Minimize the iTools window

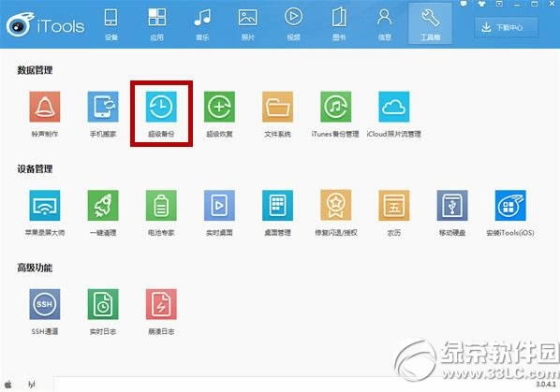tap(517, 5)
